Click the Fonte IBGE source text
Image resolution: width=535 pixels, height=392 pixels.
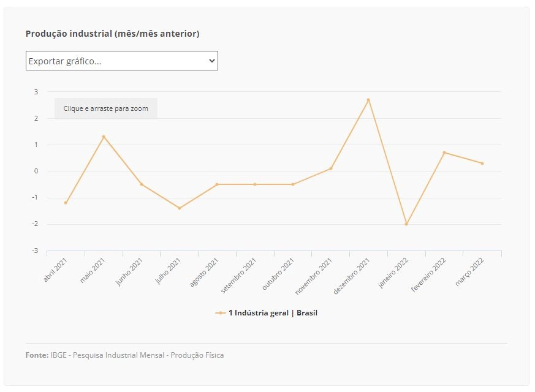(124, 355)
